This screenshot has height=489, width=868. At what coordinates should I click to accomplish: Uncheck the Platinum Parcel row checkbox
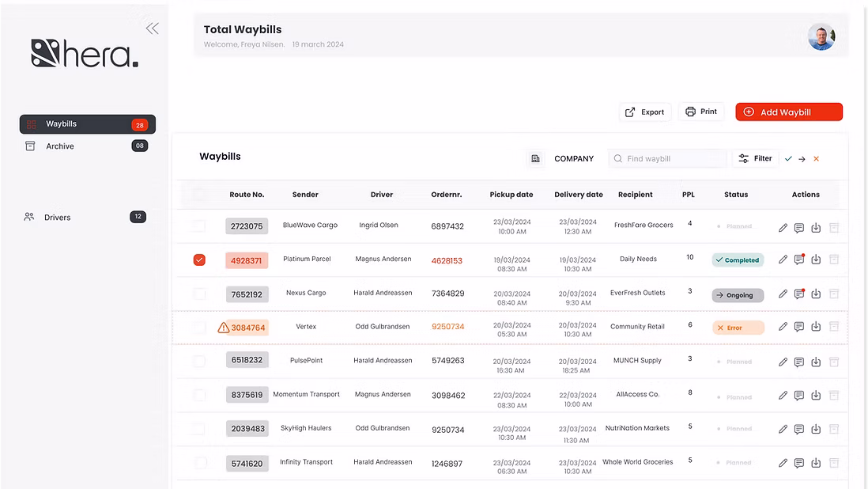coord(199,260)
